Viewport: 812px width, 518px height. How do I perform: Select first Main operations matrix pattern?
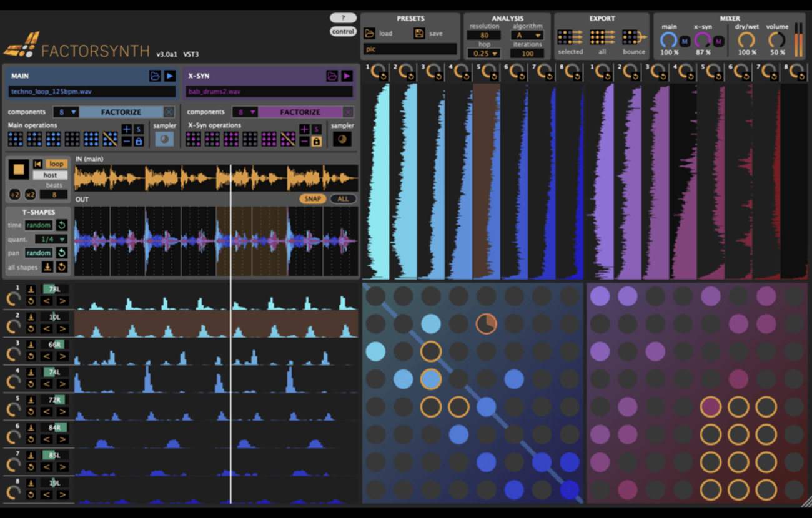[16, 139]
